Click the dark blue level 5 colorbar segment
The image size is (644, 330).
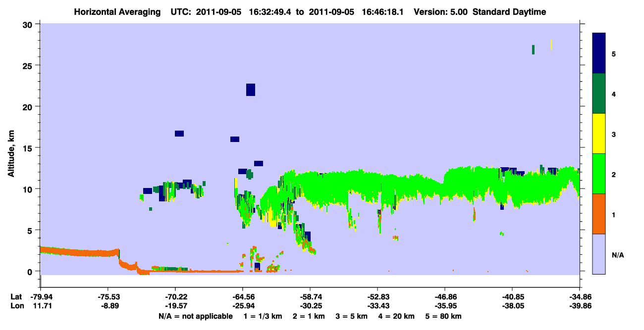[599, 53]
